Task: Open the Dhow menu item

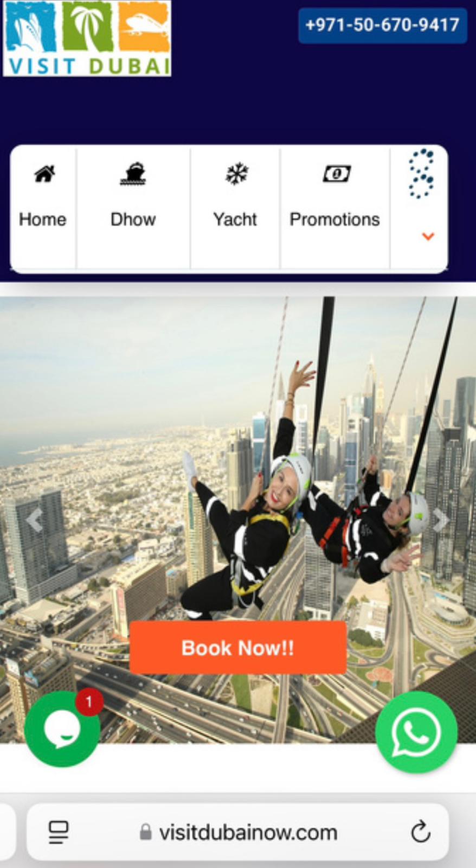Action: point(133,208)
